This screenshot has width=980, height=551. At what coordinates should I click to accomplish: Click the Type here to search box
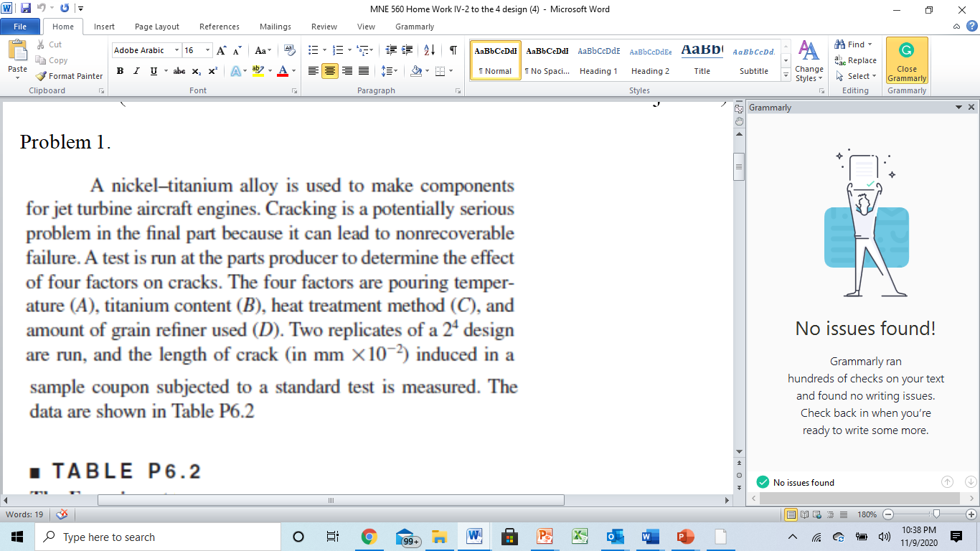pyautogui.click(x=156, y=537)
